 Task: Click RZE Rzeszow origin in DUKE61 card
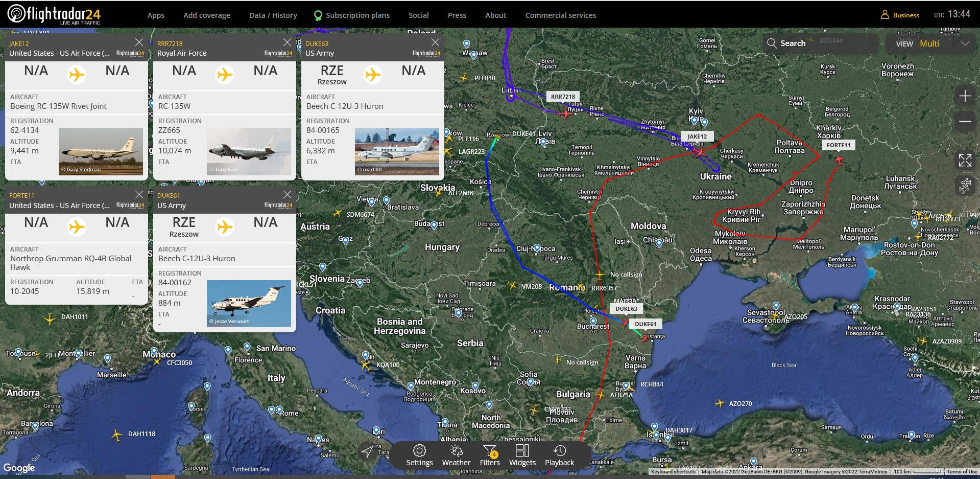184,227
